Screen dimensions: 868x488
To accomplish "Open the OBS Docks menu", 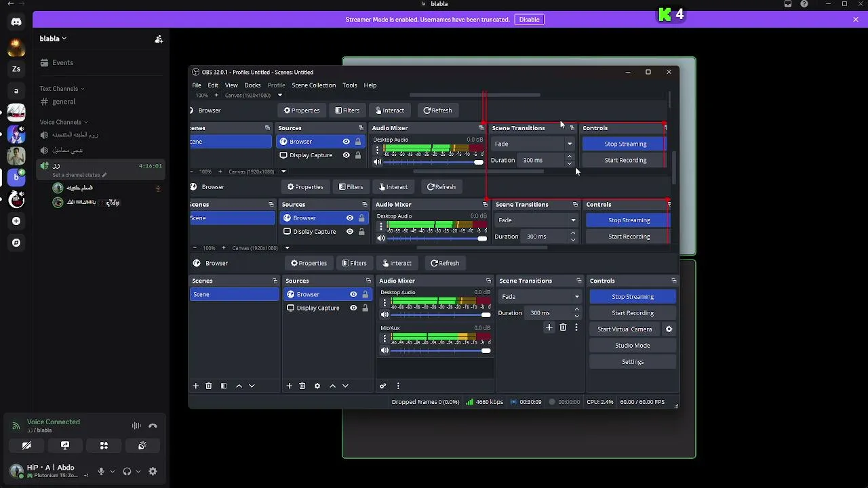I will tap(252, 85).
